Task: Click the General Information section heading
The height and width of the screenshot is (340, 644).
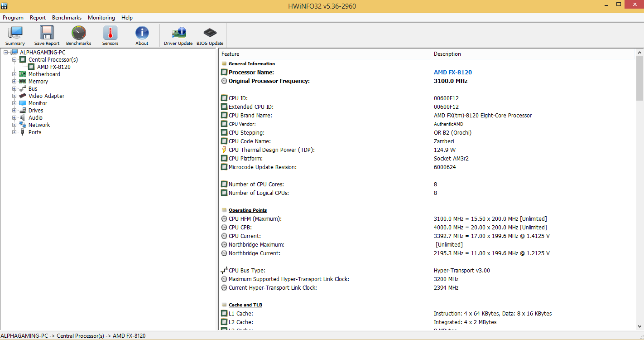Action: [252, 63]
